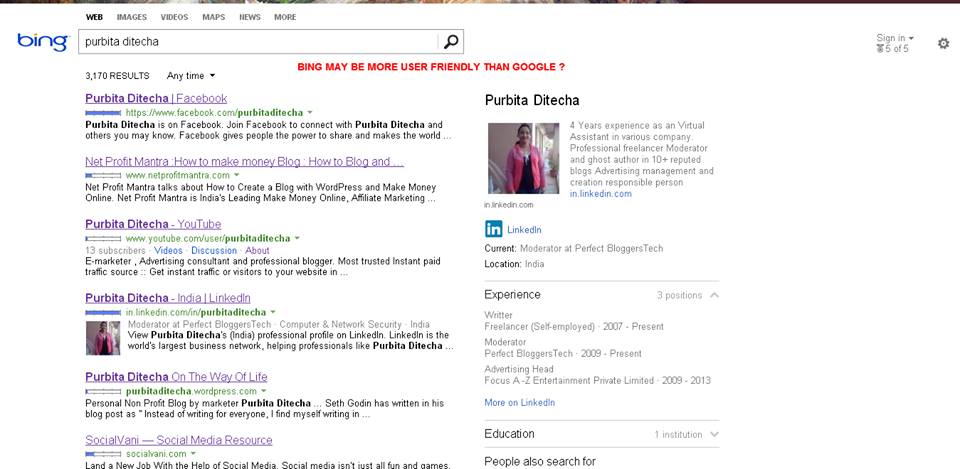Click the green socialvani.com URL
The image size is (960, 469).
[x=156, y=454]
